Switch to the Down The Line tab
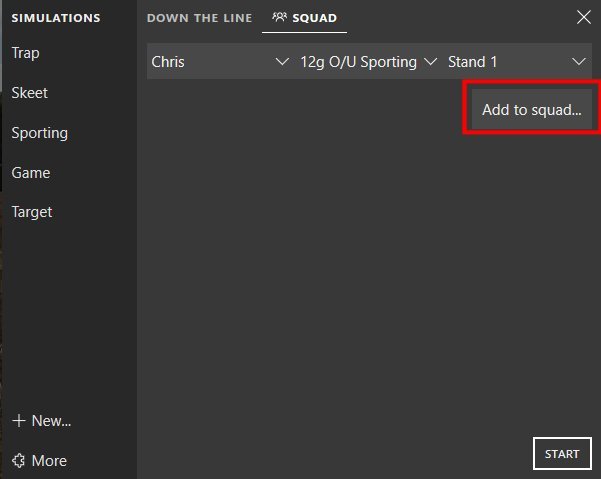The width and height of the screenshot is (601, 479). click(x=199, y=18)
